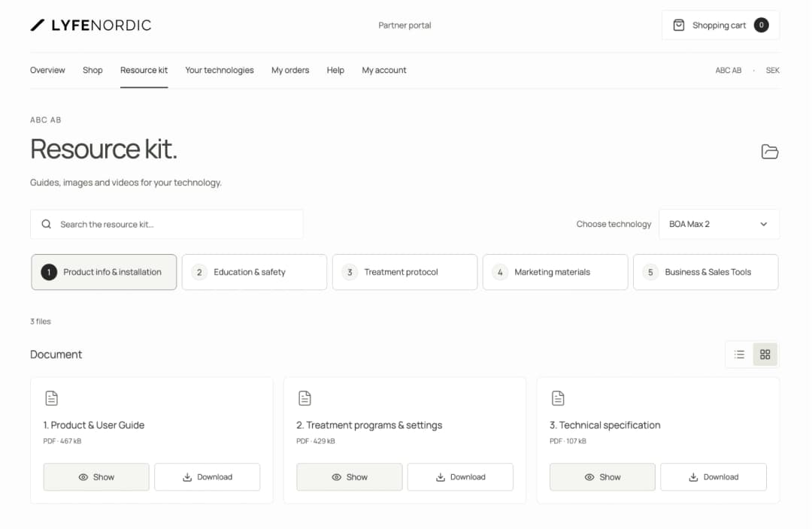The height and width of the screenshot is (529, 812).
Task: Open My account page
Action: [383, 70]
